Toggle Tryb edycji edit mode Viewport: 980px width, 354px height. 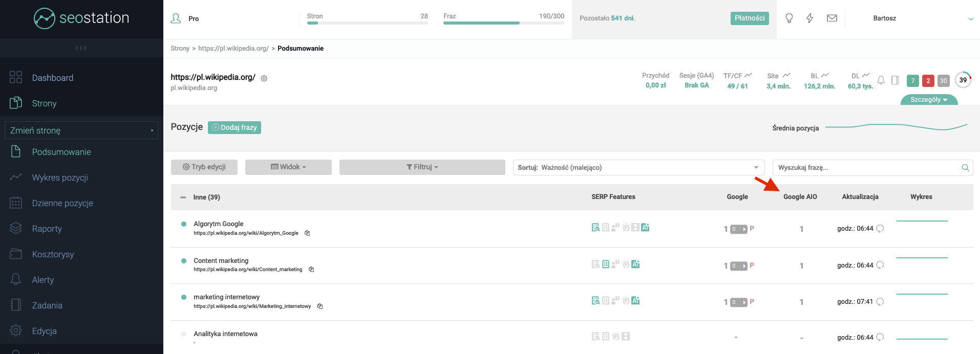coord(204,167)
